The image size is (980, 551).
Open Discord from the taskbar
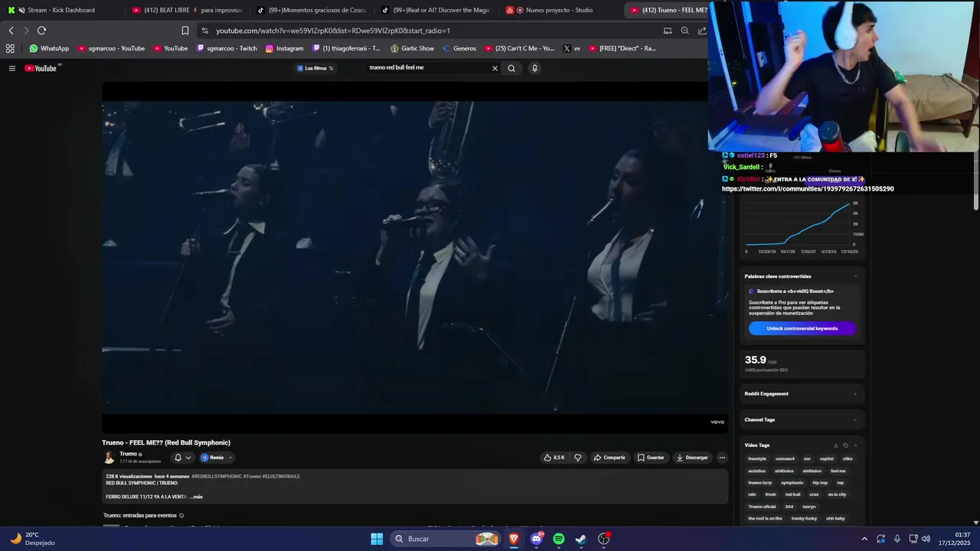point(537,539)
